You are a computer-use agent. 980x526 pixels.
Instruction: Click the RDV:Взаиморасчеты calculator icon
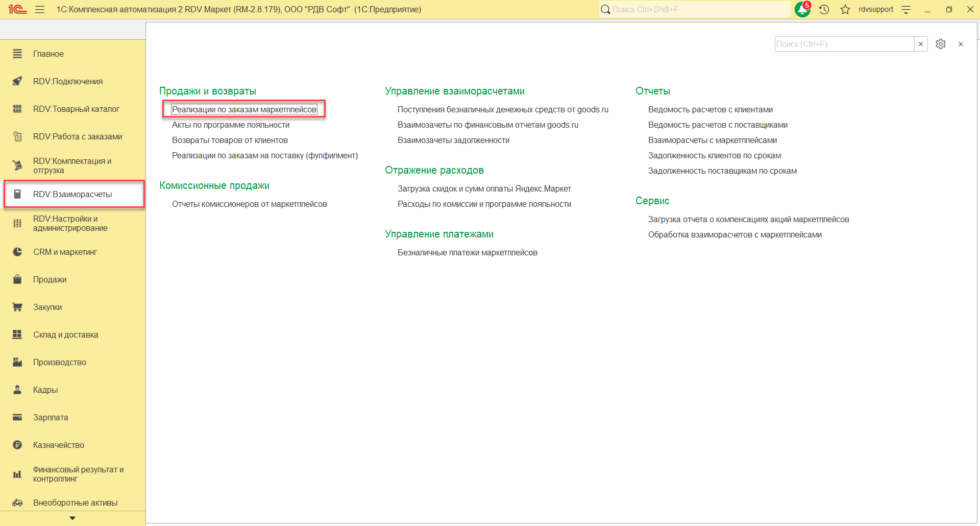click(17, 194)
